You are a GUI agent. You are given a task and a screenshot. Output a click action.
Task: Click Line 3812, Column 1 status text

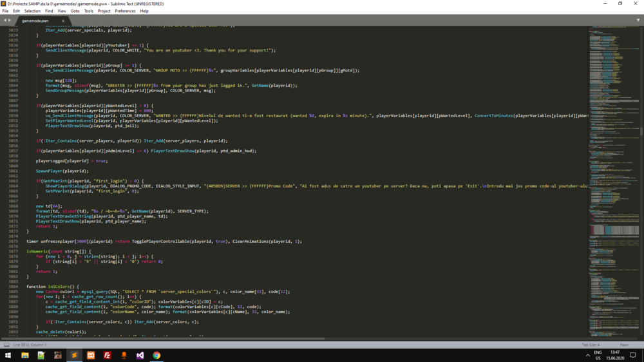pos(30,345)
